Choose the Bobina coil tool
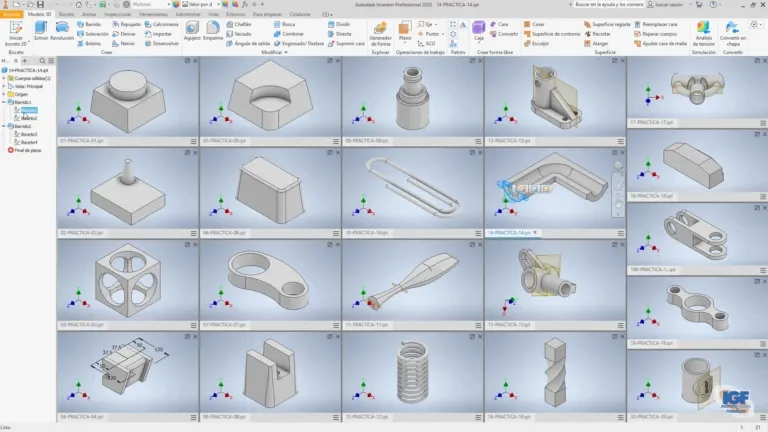The width and height of the screenshot is (768, 432). pyautogui.click(x=89, y=44)
